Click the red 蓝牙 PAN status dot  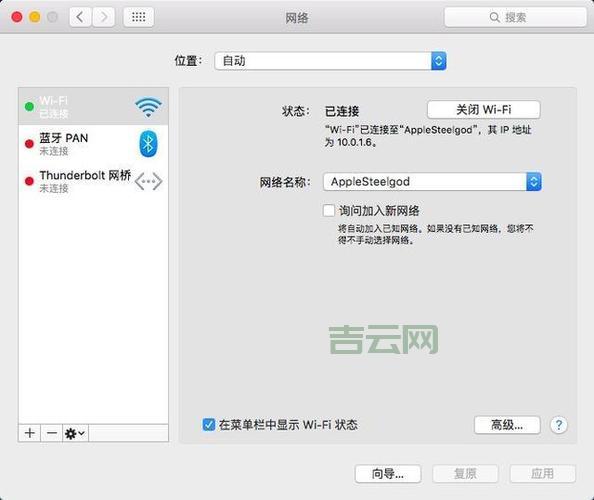(29, 144)
